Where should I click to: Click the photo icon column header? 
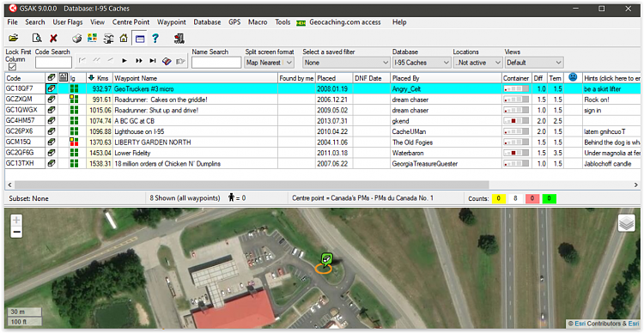[64, 77]
